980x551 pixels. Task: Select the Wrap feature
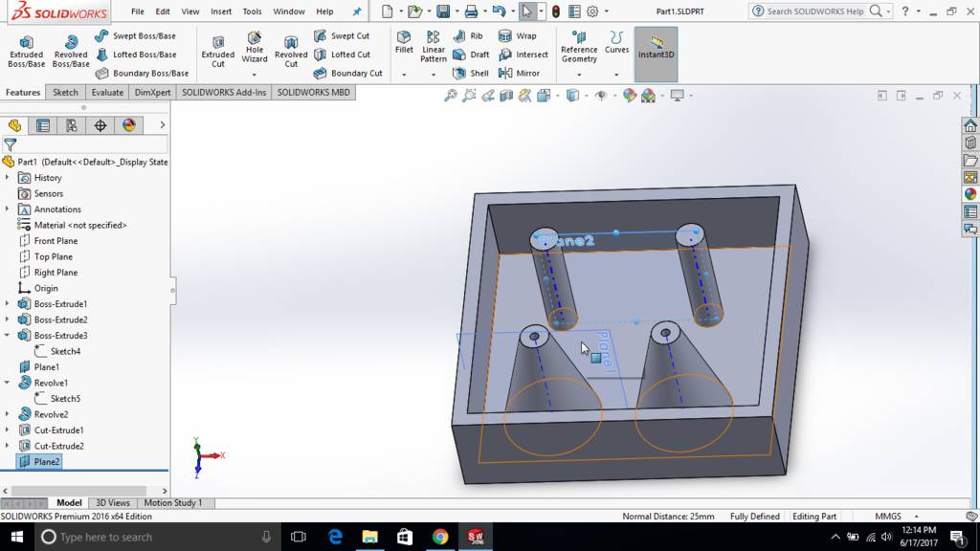pyautogui.click(x=518, y=36)
